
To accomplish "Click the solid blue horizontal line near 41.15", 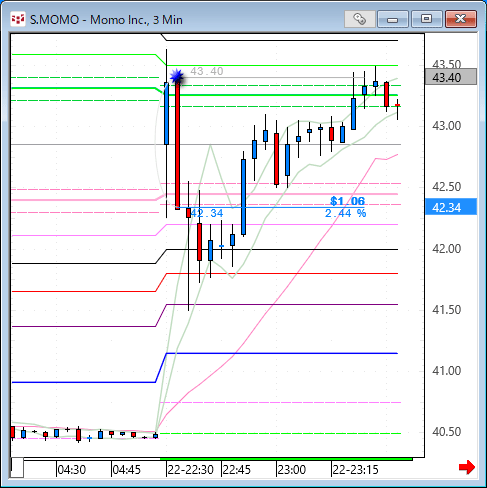I will click(x=282, y=353).
